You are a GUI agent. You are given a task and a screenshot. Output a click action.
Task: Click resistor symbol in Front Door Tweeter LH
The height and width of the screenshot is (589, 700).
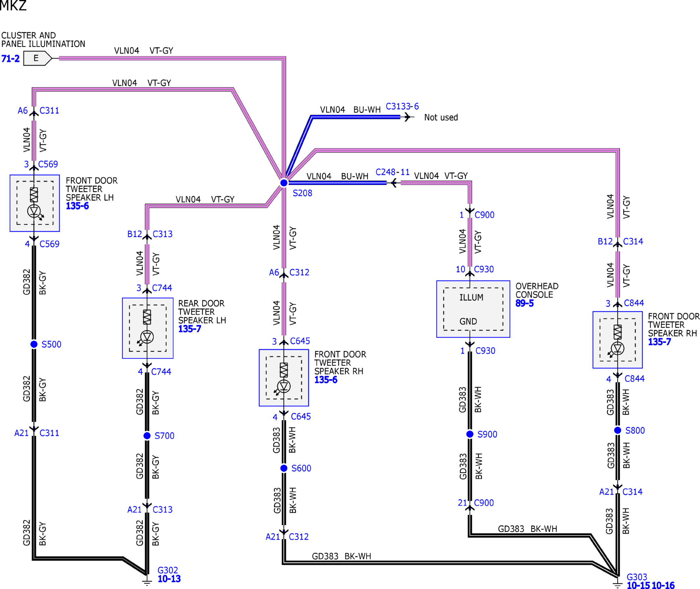coord(34,194)
